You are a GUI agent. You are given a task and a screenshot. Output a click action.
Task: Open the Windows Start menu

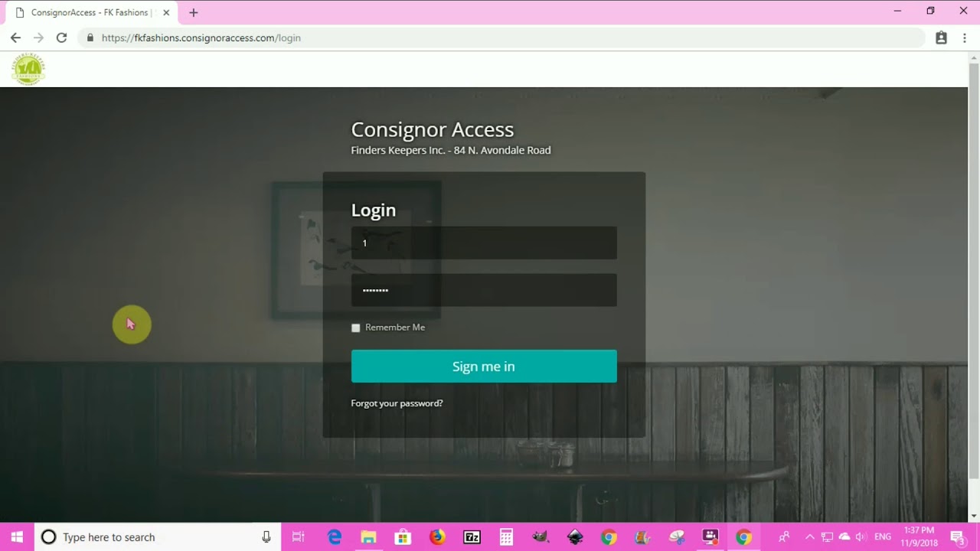(17, 537)
